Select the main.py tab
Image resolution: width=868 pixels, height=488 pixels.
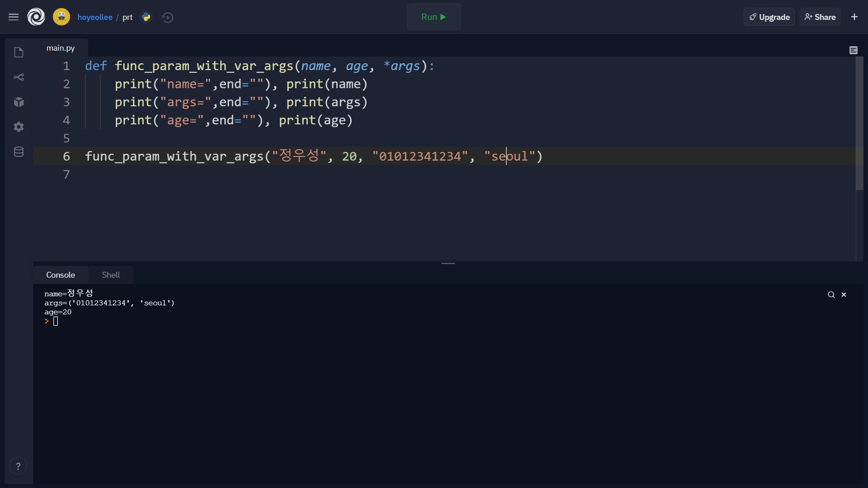pos(60,47)
